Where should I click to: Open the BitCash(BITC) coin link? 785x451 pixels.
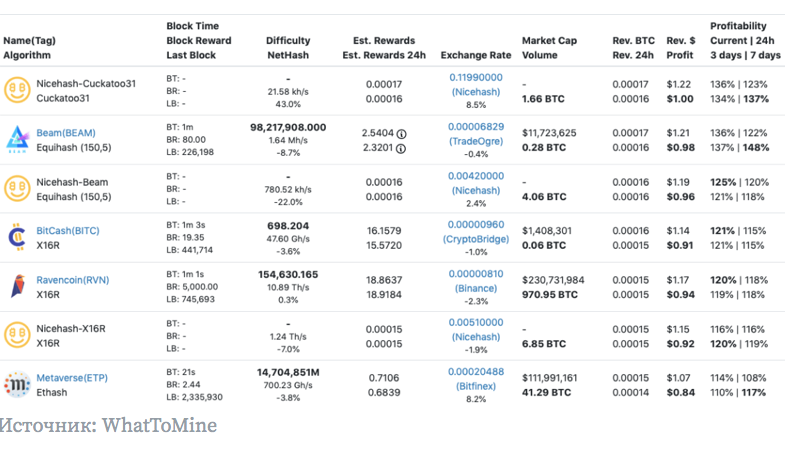[68, 230]
